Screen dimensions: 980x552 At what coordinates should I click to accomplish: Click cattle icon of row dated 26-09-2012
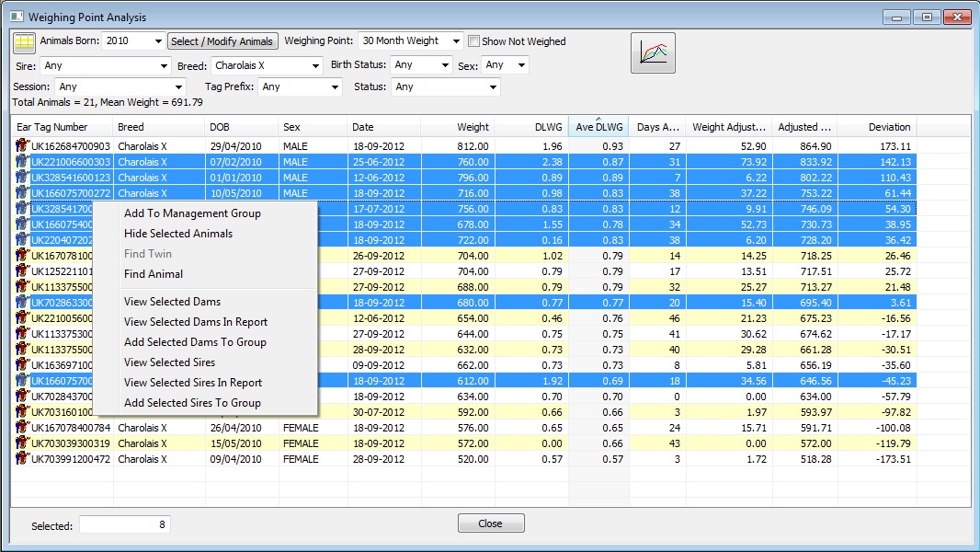pos(22,255)
